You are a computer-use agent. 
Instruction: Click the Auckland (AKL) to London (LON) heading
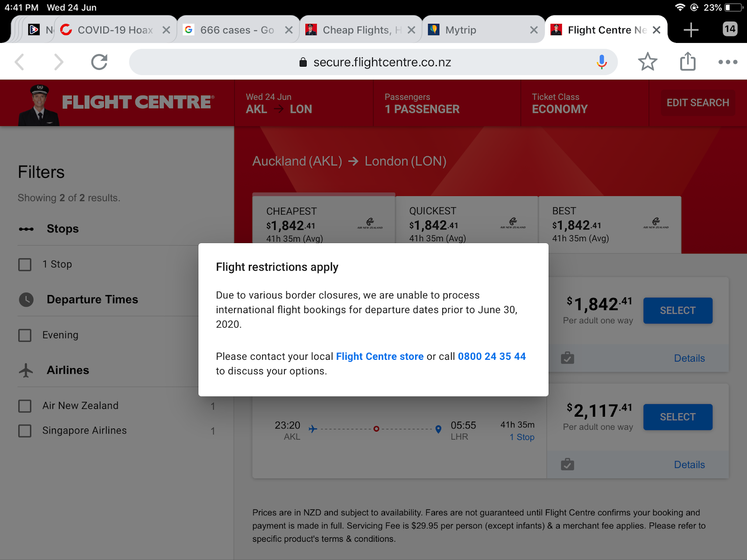point(349,161)
